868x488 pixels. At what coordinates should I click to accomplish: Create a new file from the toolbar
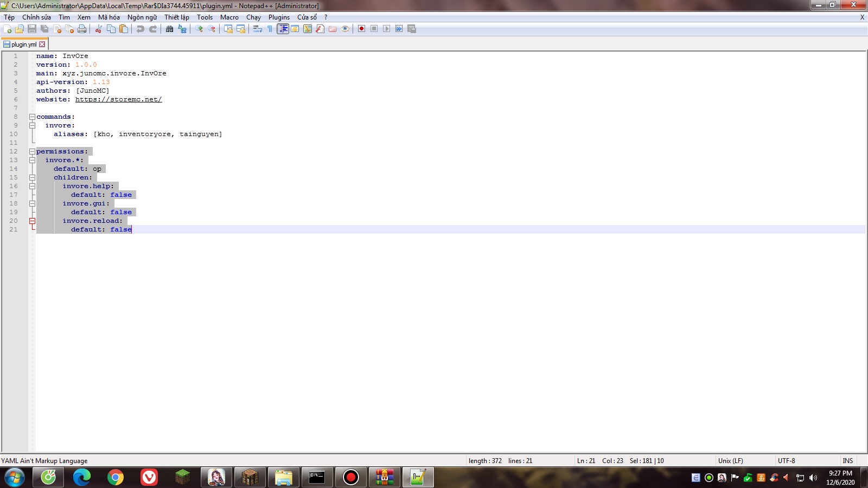click(8, 29)
